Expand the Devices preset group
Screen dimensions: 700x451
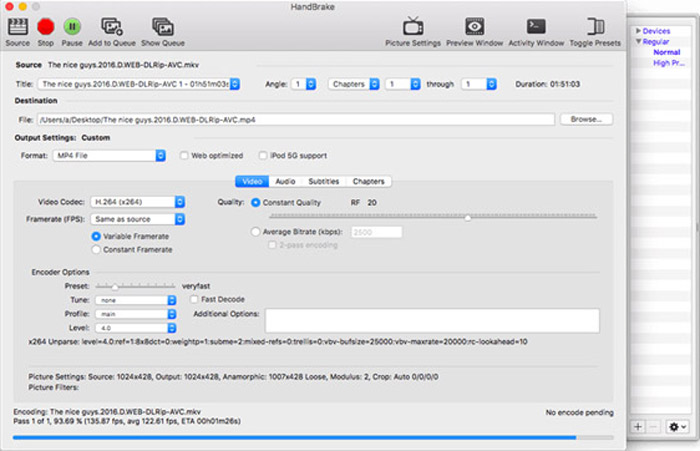[638, 31]
